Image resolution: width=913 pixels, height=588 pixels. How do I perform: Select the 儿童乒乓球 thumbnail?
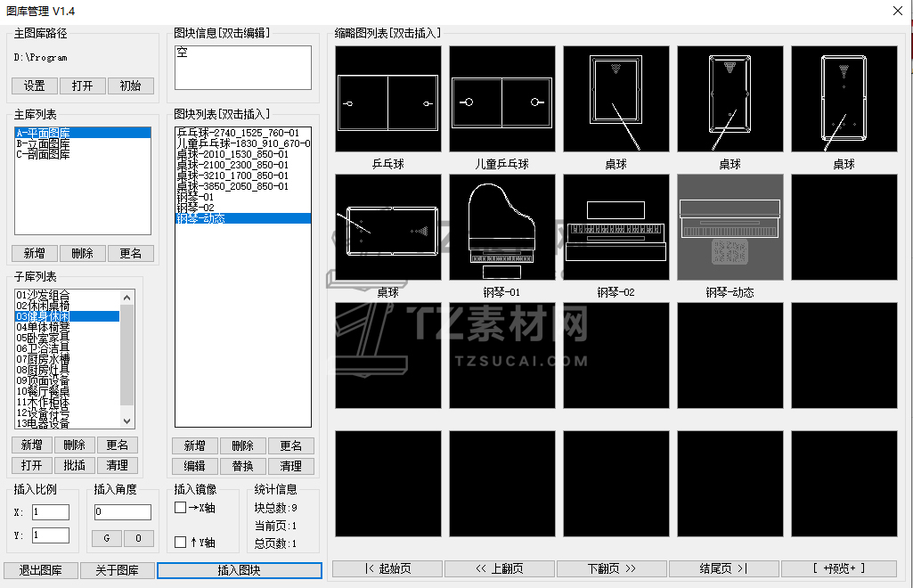point(501,99)
